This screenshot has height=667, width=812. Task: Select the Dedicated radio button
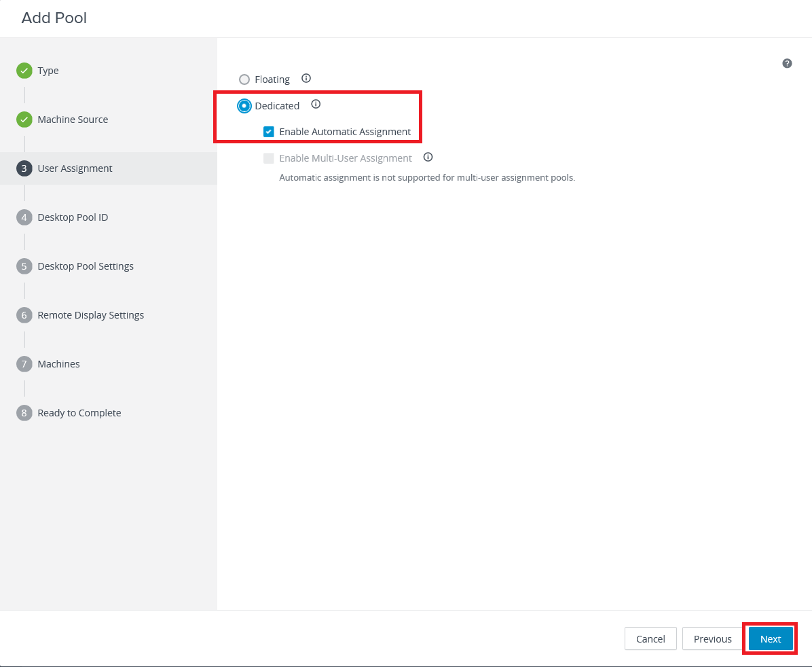[244, 106]
